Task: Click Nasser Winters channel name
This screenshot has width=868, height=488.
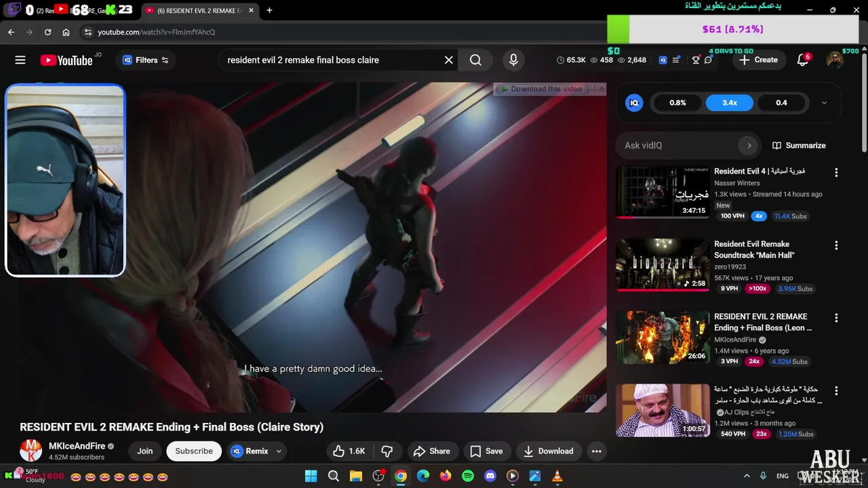Action: tap(736, 183)
